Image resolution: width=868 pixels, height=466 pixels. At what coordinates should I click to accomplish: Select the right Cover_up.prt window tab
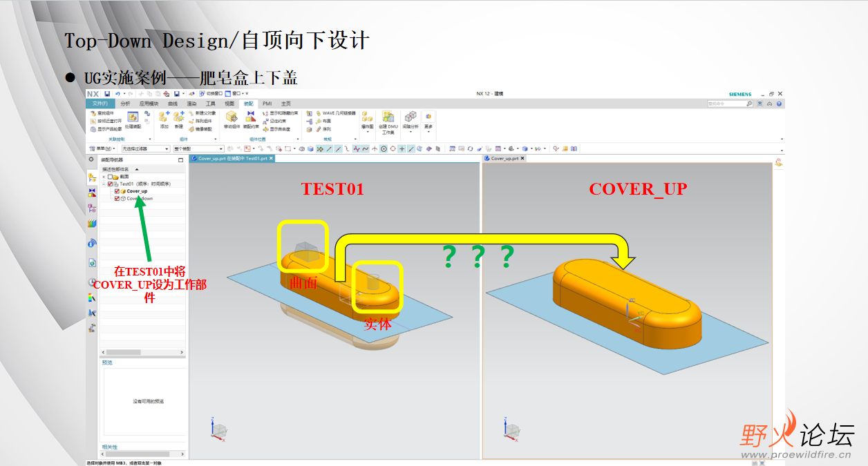[x=504, y=158]
